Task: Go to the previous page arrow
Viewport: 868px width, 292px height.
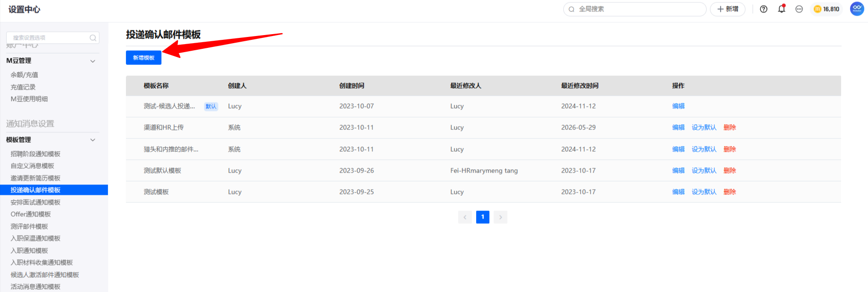Action: click(465, 217)
